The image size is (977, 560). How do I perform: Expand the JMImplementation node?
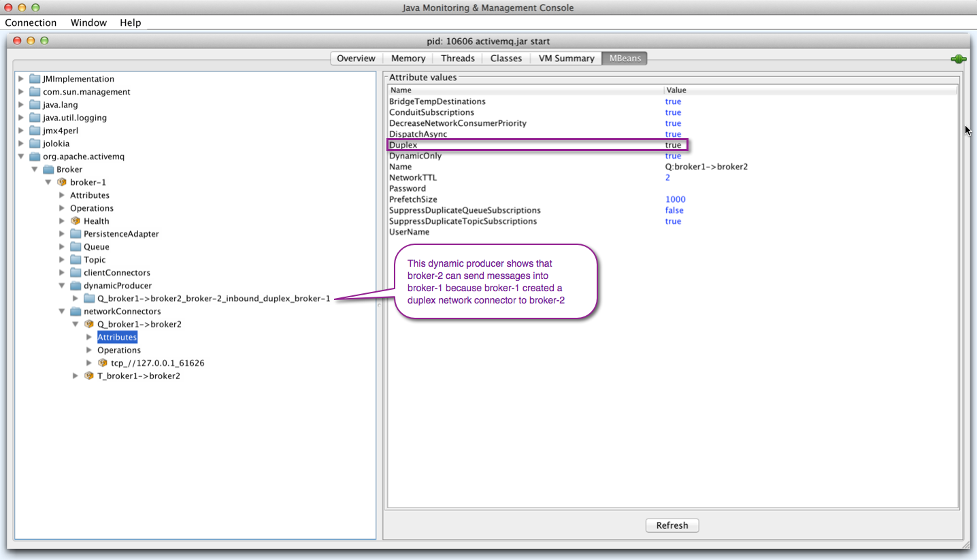coord(21,79)
